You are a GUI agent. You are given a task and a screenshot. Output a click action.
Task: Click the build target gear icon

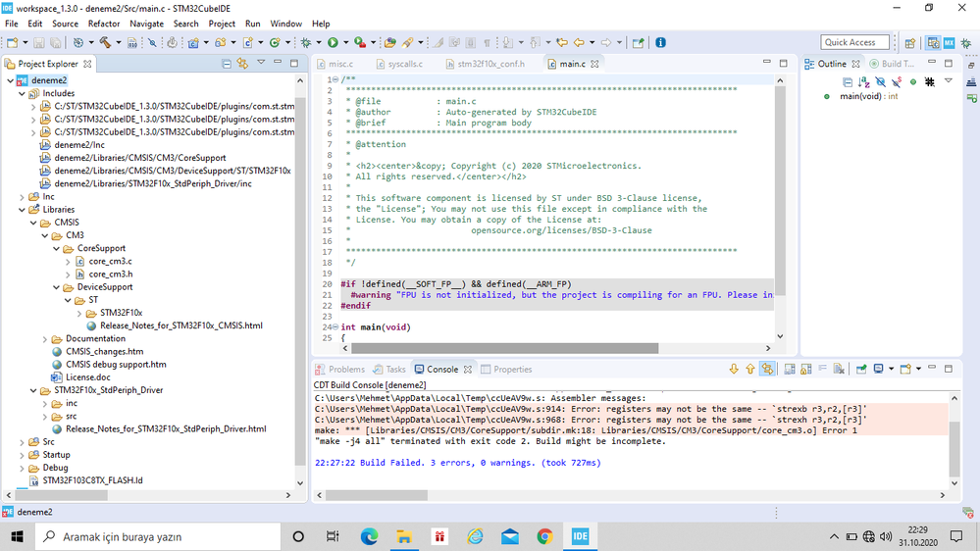pos(78,42)
